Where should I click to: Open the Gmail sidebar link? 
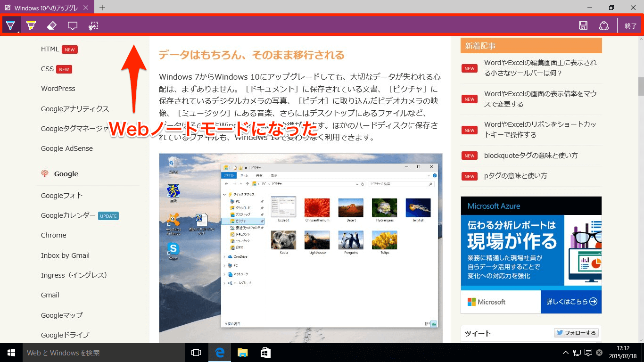(x=50, y=295)
